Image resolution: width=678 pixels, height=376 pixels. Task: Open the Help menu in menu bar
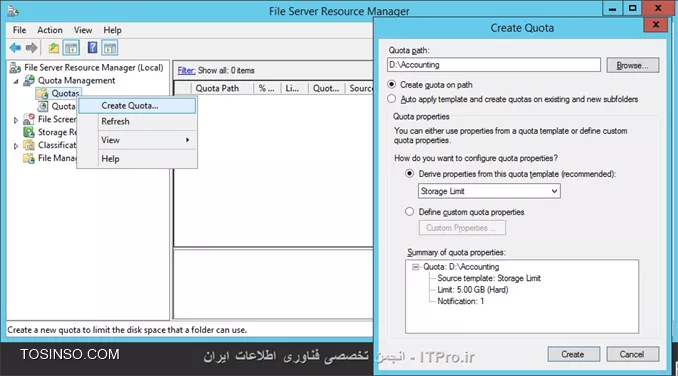coord(112,30)
